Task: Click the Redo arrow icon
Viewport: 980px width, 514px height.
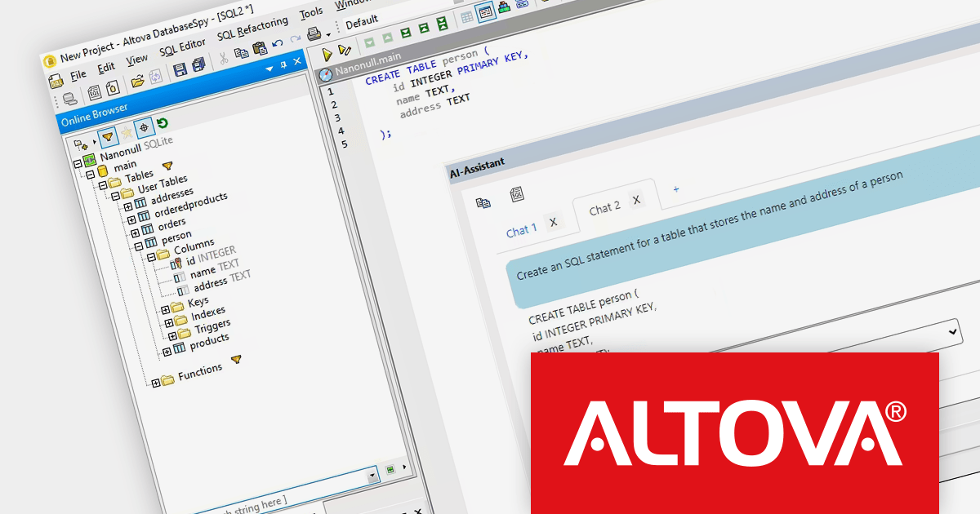Action: pyautogui.click(x=296, y=40)
